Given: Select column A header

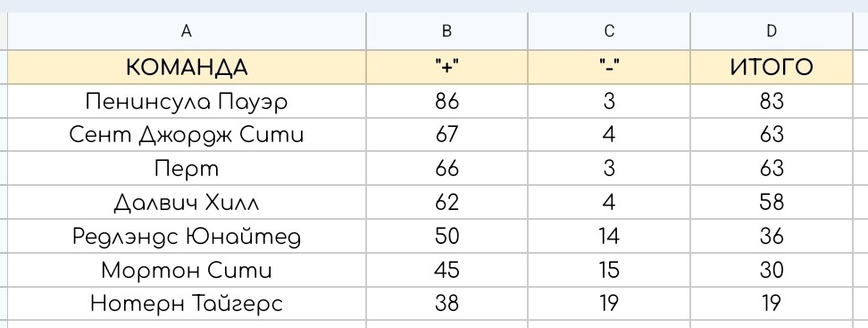Looking at the screenshot, I should pyautogui.click(x=187, y=31).
